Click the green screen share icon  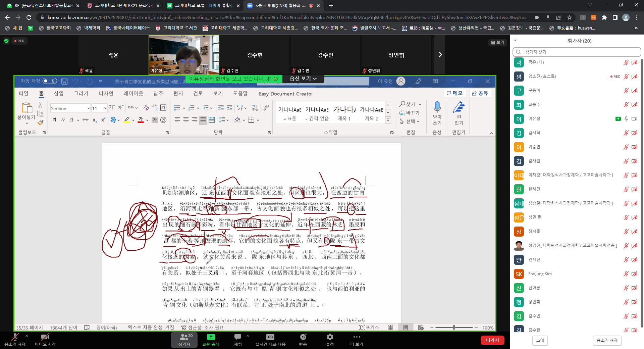tap(211, 337)
